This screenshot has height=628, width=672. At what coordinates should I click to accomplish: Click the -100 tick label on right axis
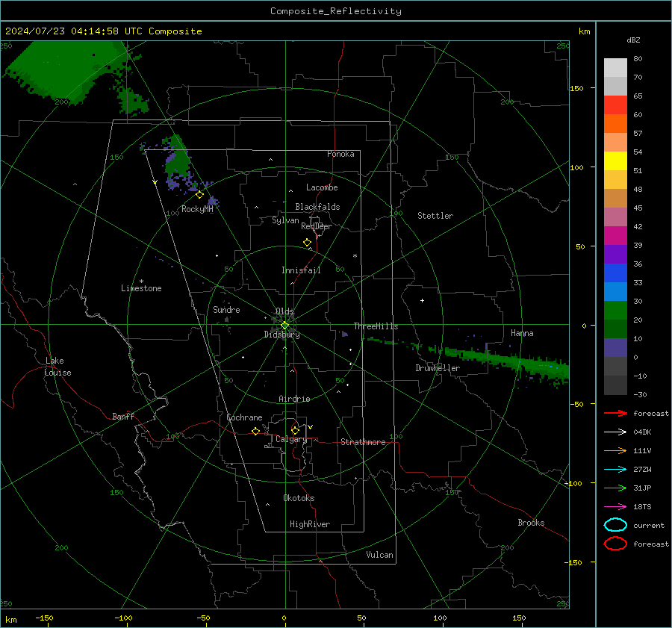pyautogui.click(x=573, y=483)
